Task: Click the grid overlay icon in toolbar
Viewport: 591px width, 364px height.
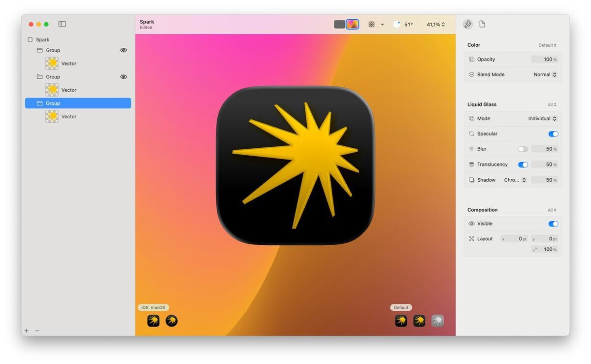Action: tap(372, 24)
